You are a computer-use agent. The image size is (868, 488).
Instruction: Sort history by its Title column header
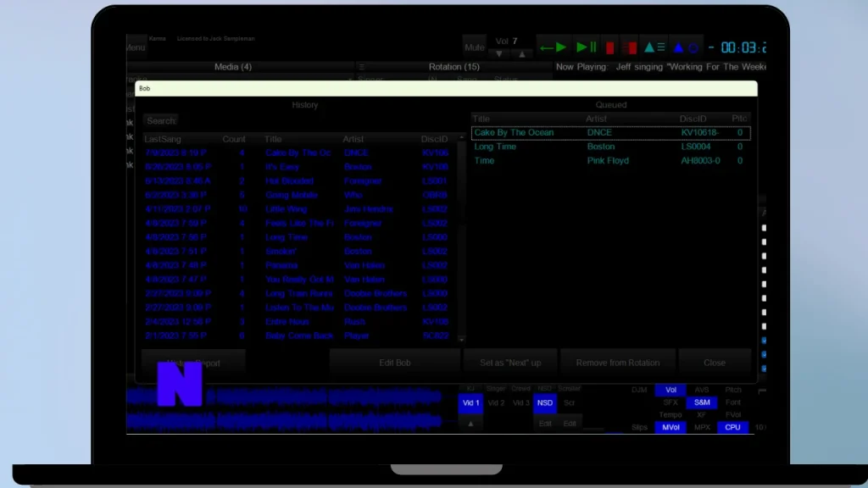click(273, 140)
